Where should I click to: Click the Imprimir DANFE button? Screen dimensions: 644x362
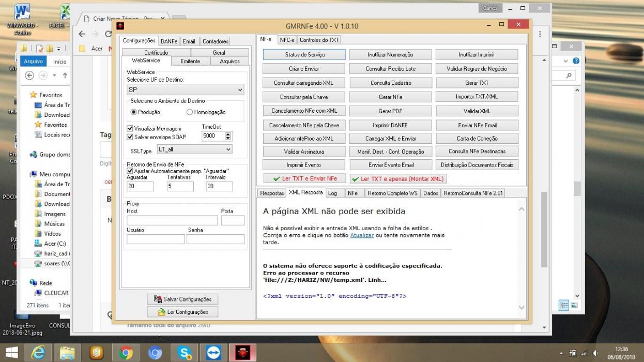390,125
